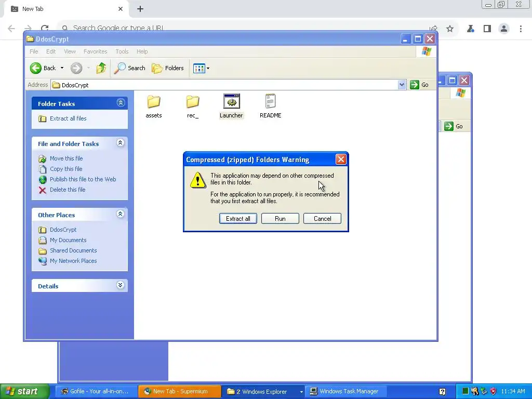Click the red security shield tray icon

[494, 392]
